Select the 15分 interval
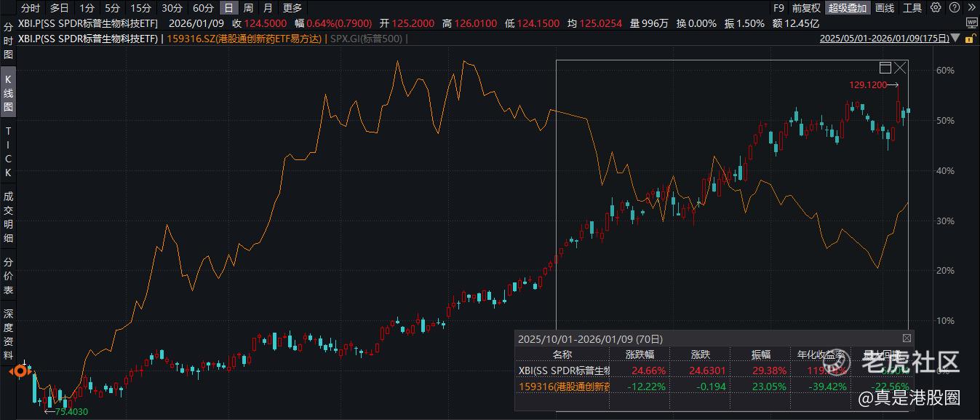980x420 pixels. click(x=140, y=8)
